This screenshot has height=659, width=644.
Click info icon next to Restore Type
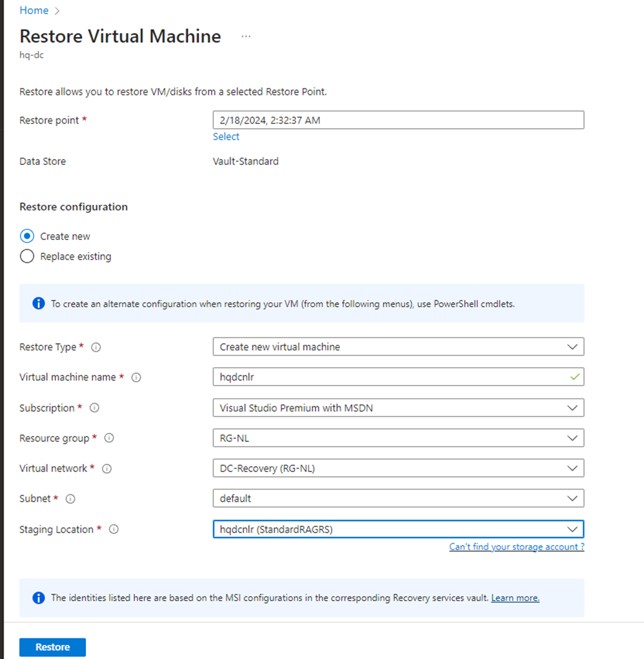point(96,347)
